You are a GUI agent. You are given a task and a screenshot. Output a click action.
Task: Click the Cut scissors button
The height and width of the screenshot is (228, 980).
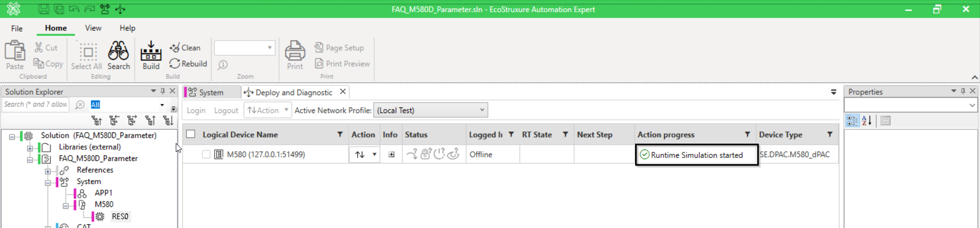pyautogui.click(x=46, y=48)
